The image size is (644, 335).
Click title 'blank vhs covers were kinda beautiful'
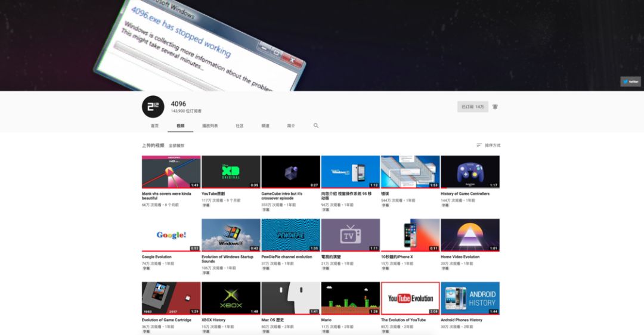pyautogui.click(x=166, y=196)
